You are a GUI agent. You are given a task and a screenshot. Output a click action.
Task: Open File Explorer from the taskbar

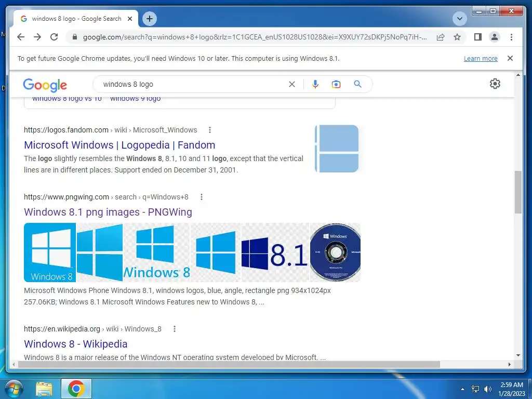(x=44, y=389)
